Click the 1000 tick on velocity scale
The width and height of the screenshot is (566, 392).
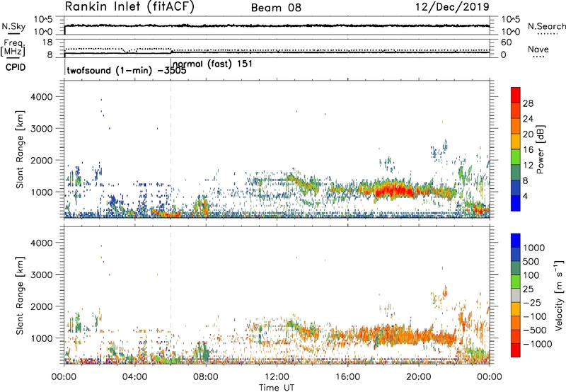click(x=534, y=248)
